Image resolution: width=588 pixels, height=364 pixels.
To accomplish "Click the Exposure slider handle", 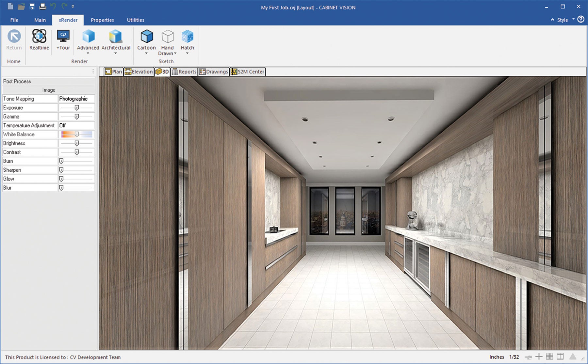I will tap(77, 108).
